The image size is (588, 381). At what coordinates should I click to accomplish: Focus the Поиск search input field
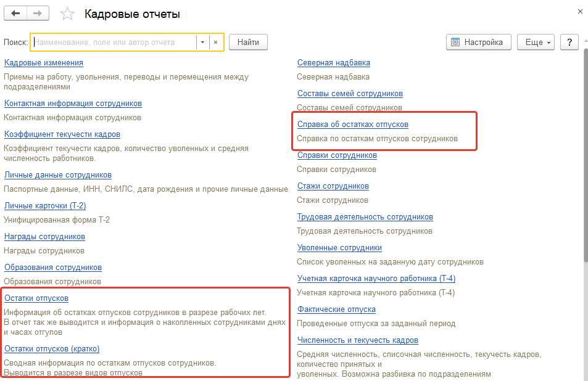114,42
